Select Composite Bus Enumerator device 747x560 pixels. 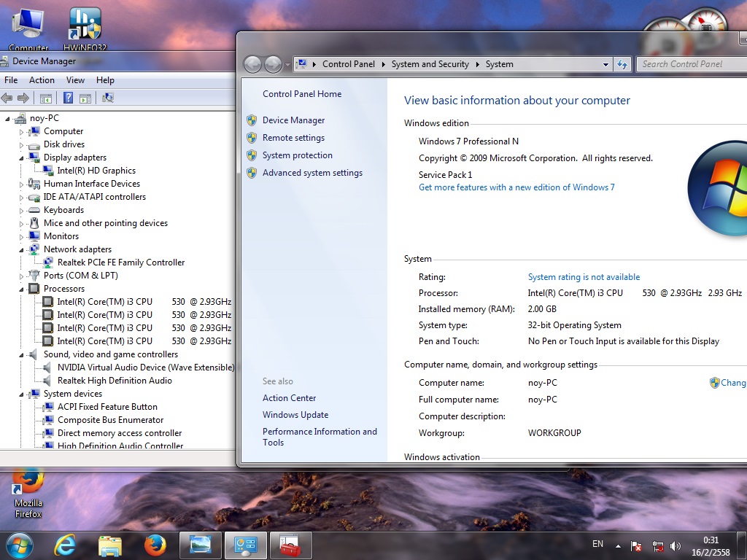point(111,420)
